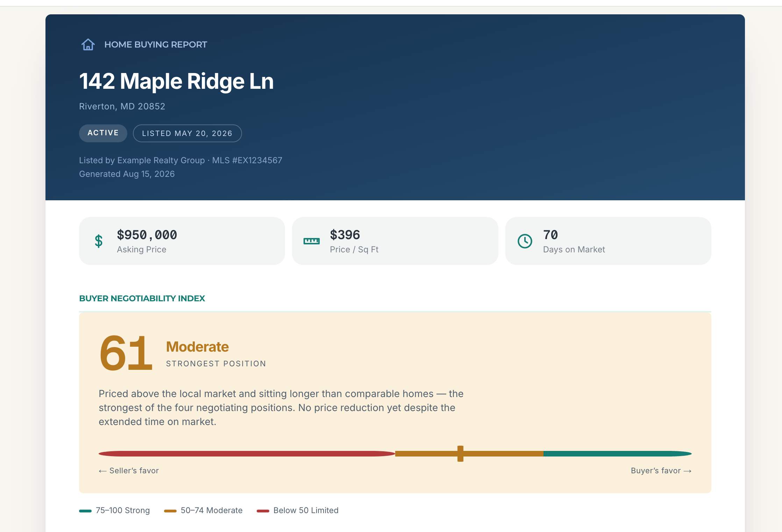Image resolution: width=782 pixels, height=532 pixels.
Task: Click the Listed May 20, 2026 badge
Action: (187, 133)
